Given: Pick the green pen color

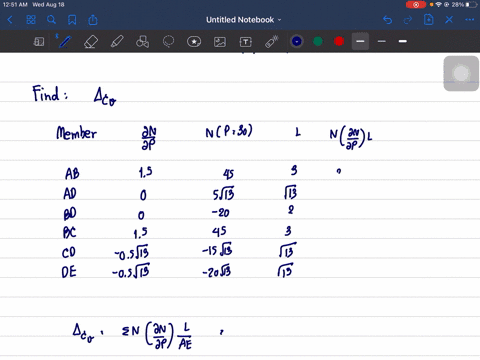Looking at the screenshot, I should pos(318,41).
